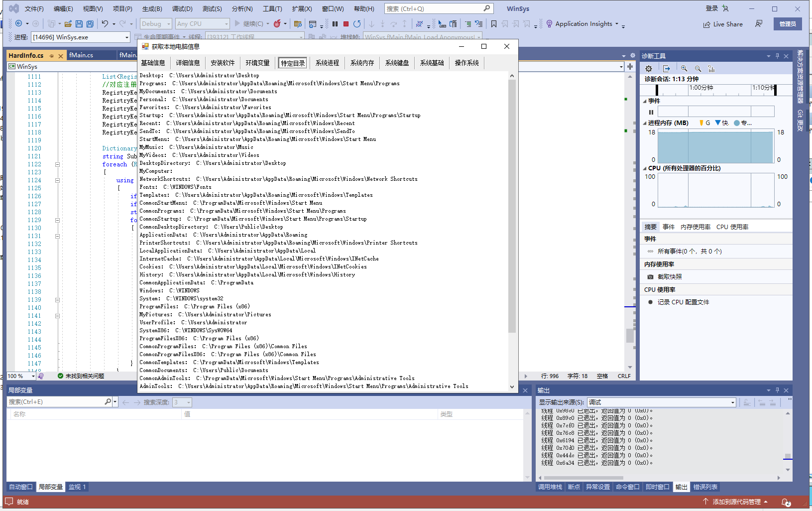The width and height of the screenshot is (812, 511).
Task: Pause the diagnostics events track
Action: point(651,112)
